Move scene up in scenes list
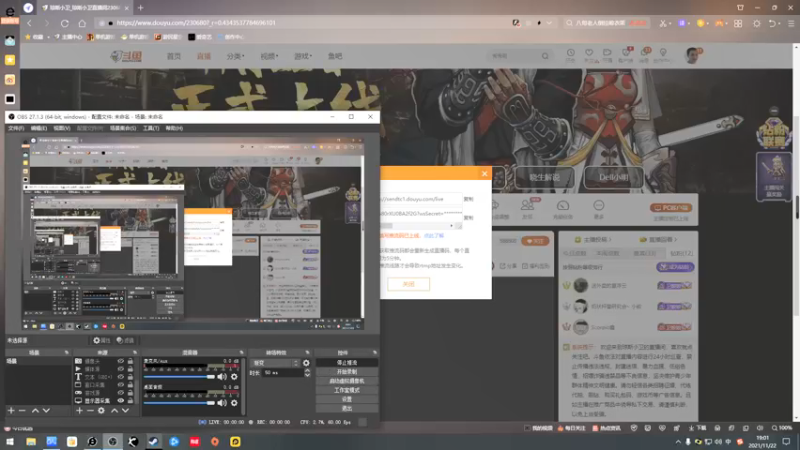800x450 pixels. click(35, 410)
